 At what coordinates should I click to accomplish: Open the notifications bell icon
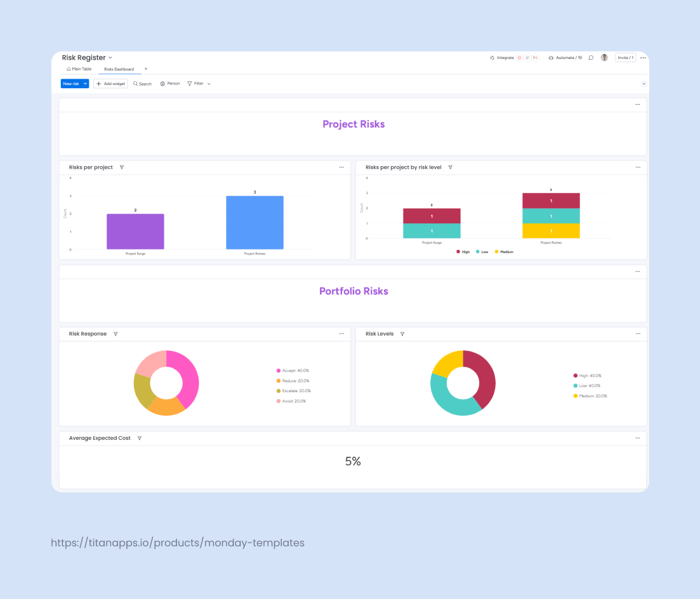coord(590,57)
